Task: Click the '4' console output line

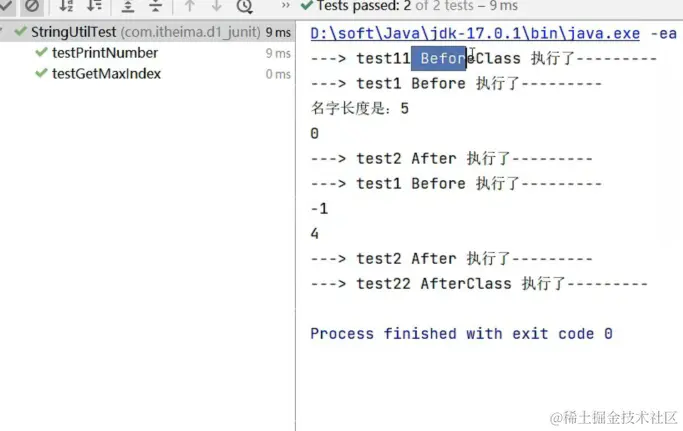Action: coord(314,234)
